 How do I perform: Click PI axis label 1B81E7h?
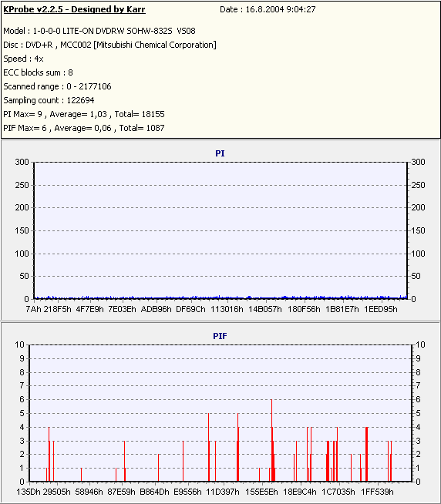pos(342,309)
